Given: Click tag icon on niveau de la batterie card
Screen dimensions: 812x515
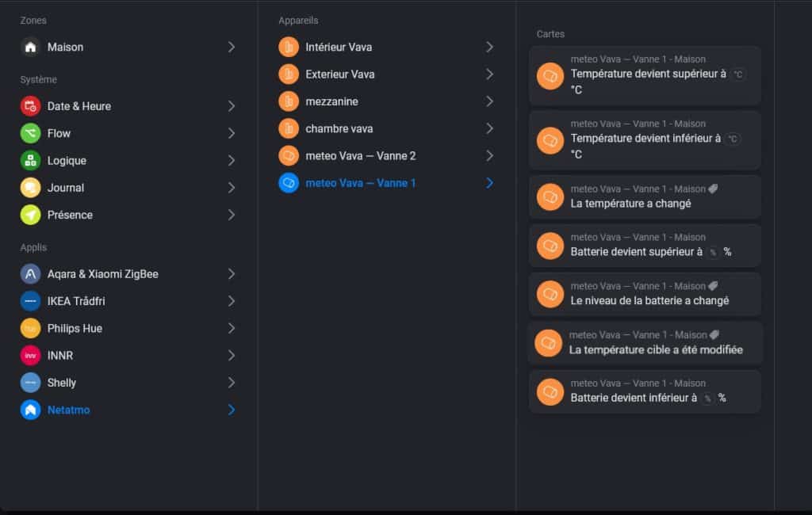Looking at the screenshot, I should pyautogui.click(x=713, y=286).
